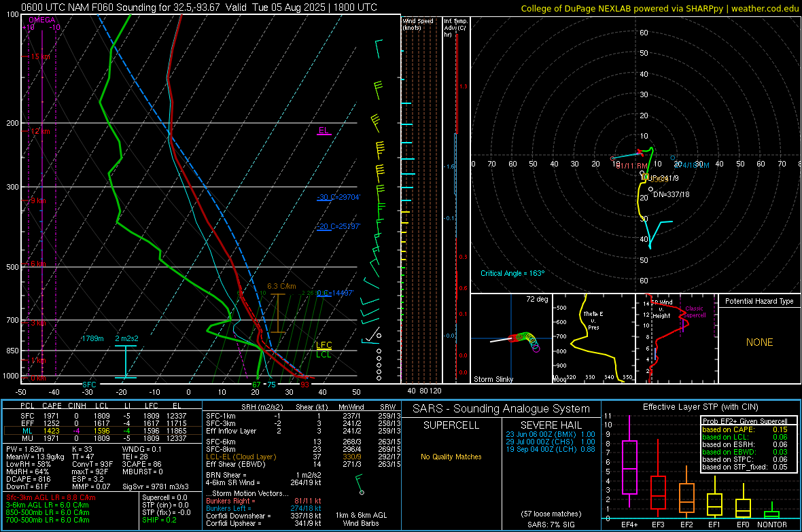Select the -30 C=29704' height label
The width and height of the screenshot is (802, 532).
tap(338, 198)
